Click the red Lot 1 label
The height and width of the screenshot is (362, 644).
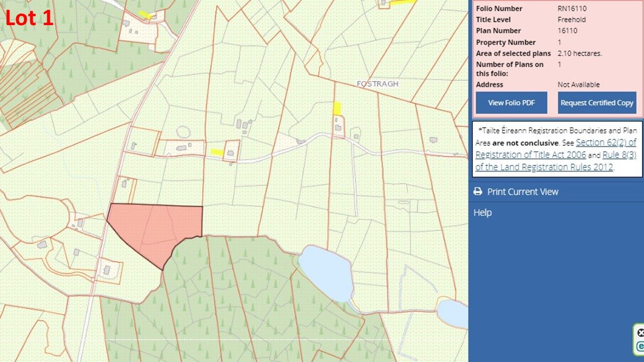click(29, 19)
